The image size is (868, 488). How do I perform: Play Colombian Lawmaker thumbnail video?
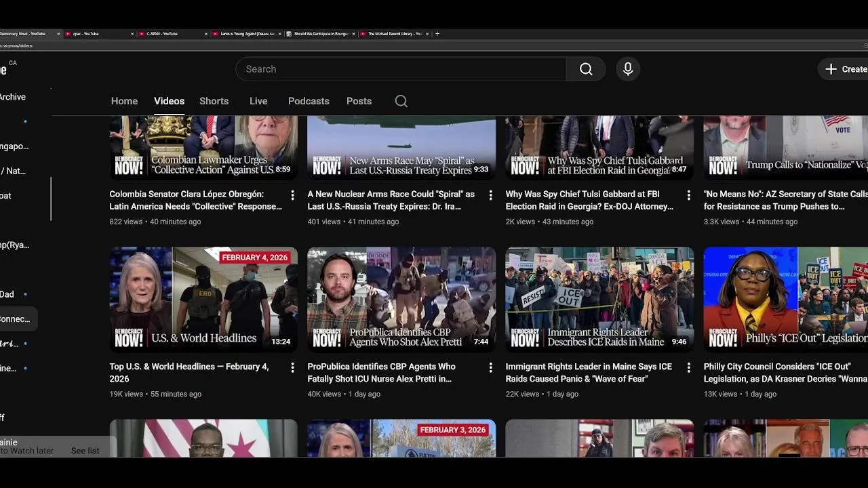point(203,147)
